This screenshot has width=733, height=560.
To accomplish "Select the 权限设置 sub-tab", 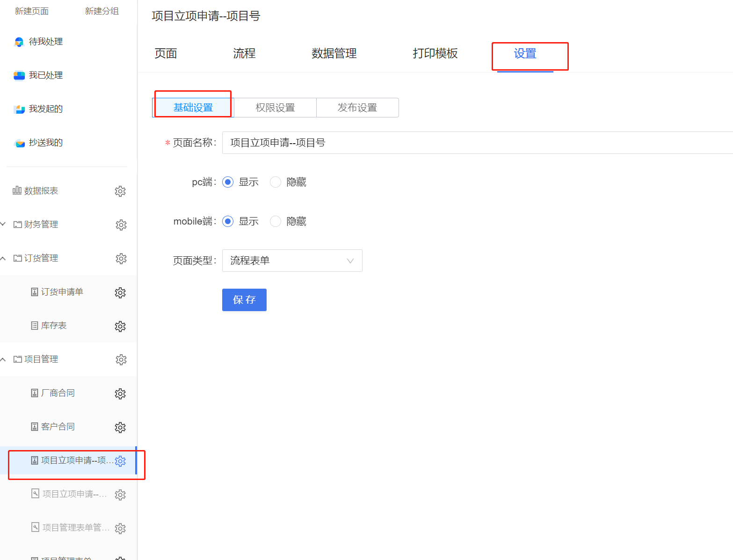I will click(275, 108).
